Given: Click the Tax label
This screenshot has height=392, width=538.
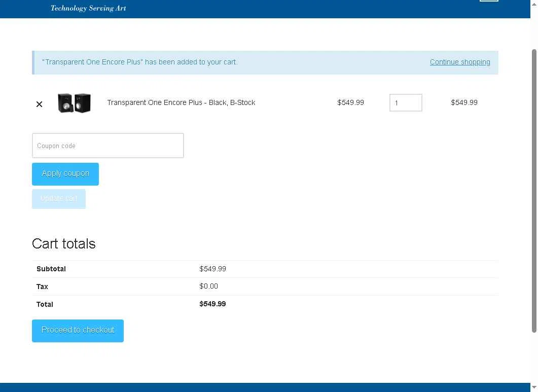Looking at the screenshot, I should (42, 287).
